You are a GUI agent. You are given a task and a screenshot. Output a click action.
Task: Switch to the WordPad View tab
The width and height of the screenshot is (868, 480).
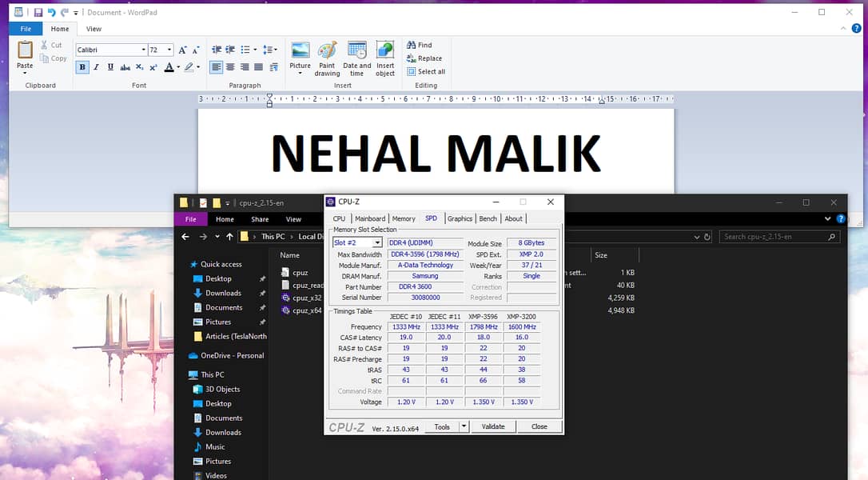coord(94,29)
